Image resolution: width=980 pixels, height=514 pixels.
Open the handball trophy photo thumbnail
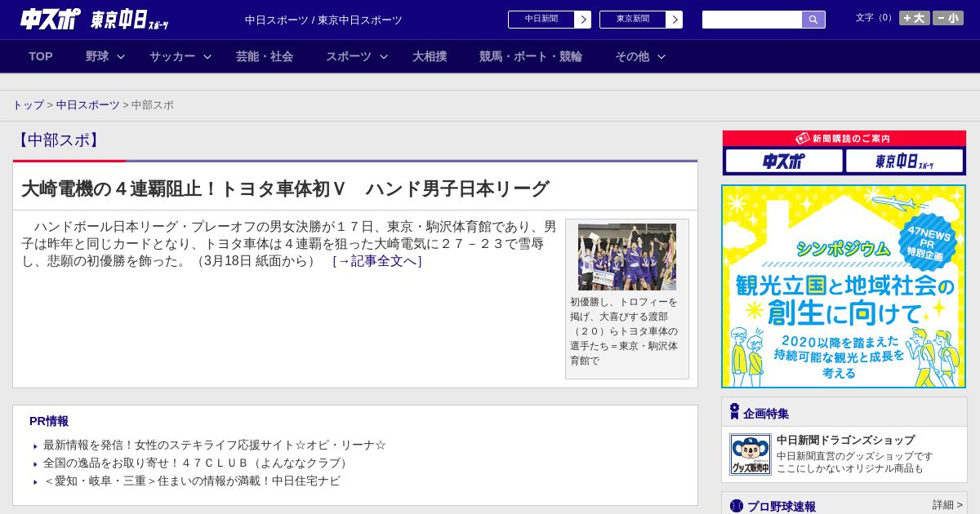coord(627,257)
